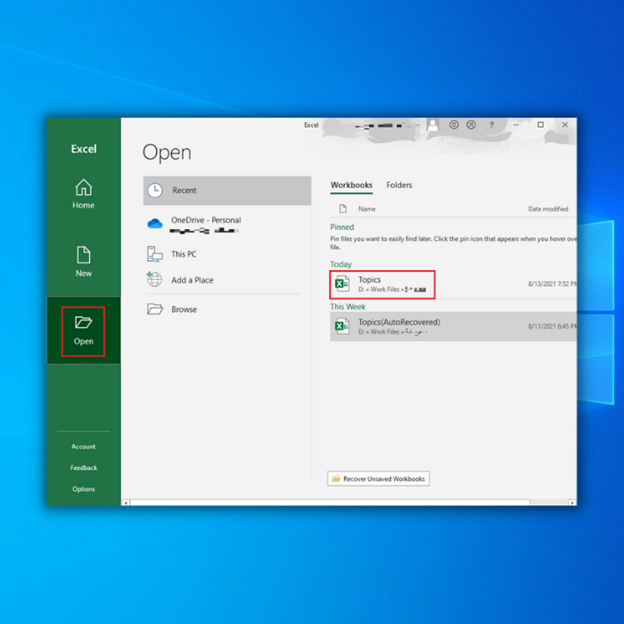Screen dimensions: 624x624
Task: Send a smile feedback face icon
Action: point(454,125)
